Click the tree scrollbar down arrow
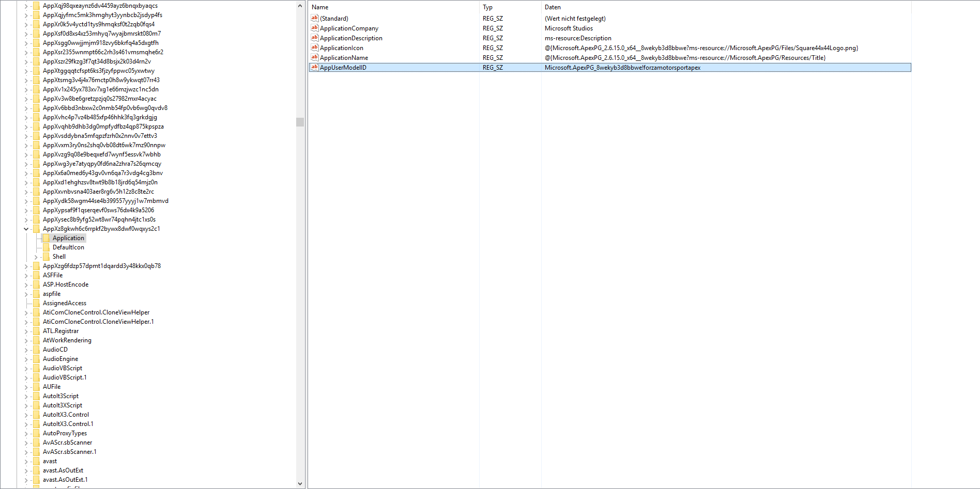Image resolution: width=980 pixels, height=489 pixels. point(300,483)
